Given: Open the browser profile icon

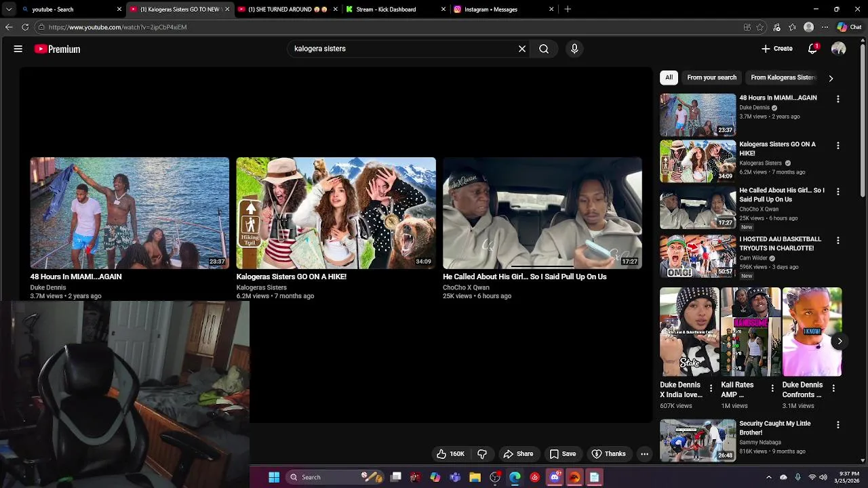Looking at the screenshot, I should [808, 27].
